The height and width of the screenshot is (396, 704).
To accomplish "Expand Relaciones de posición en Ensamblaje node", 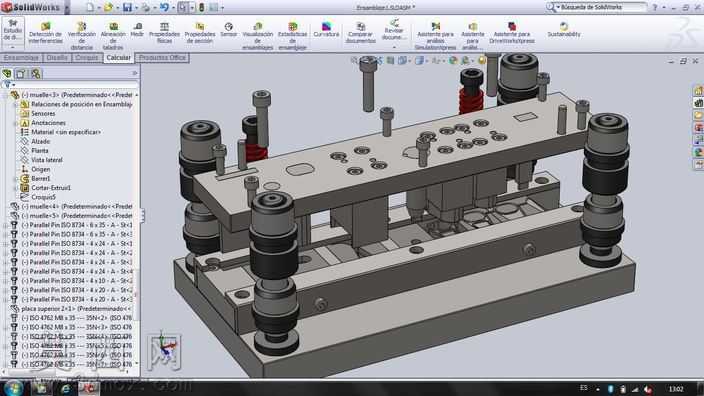I will (16, 104).
